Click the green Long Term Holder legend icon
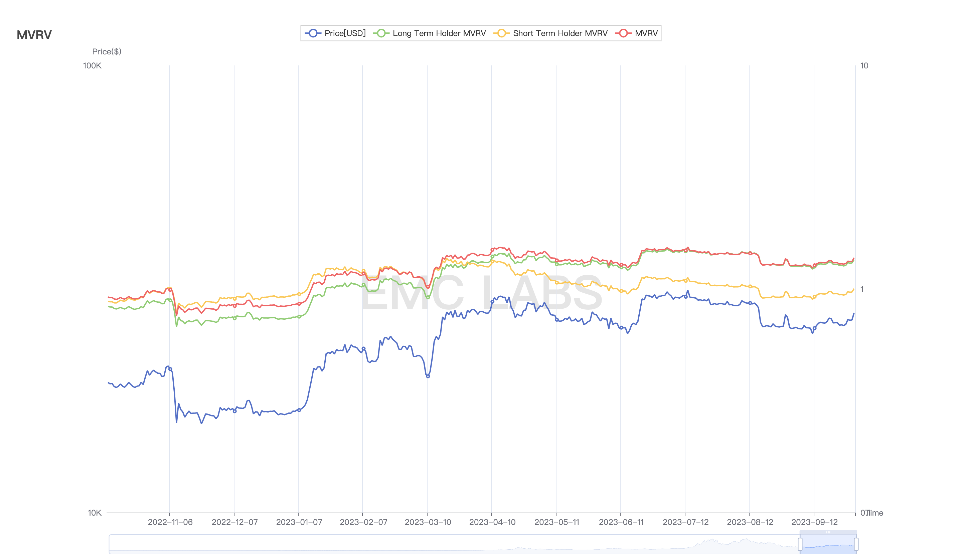This screenshot has height=560, width=962. click(381, 33)
